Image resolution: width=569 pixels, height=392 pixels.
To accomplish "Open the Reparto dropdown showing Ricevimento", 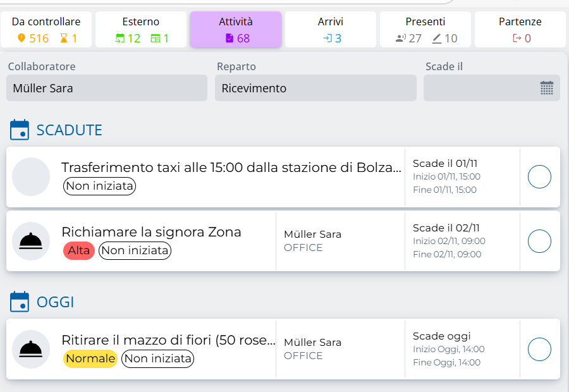I will (x=315, y=89).
